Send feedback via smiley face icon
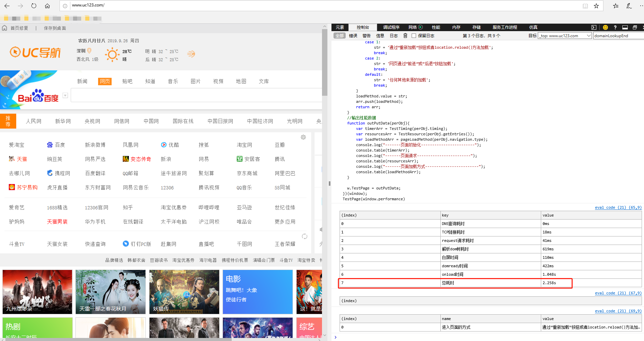Screen dimensions: 644x341 605,27
